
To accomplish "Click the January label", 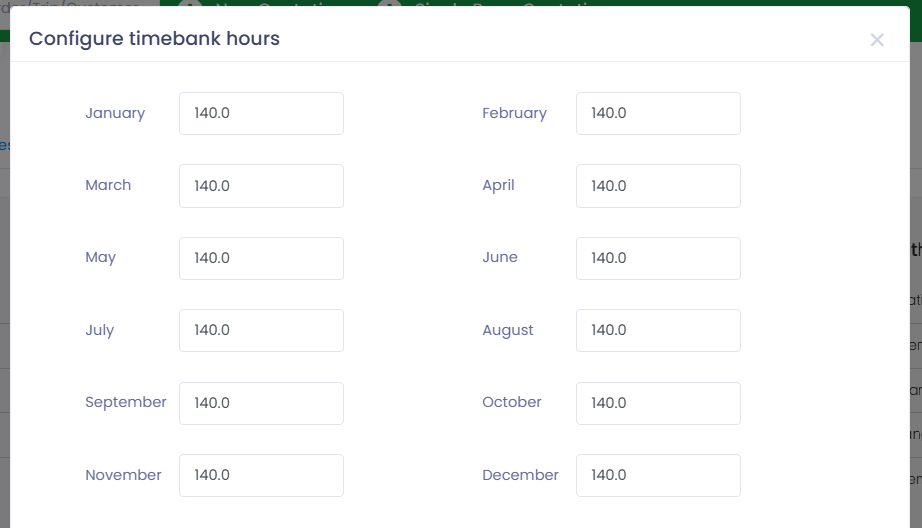I will pyautogui.click(x=115, y=113).
